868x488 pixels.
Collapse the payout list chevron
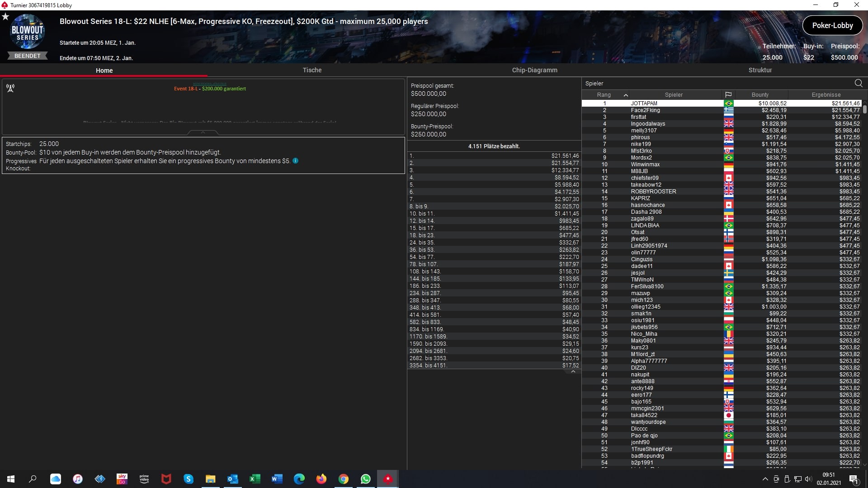[573, 372]
